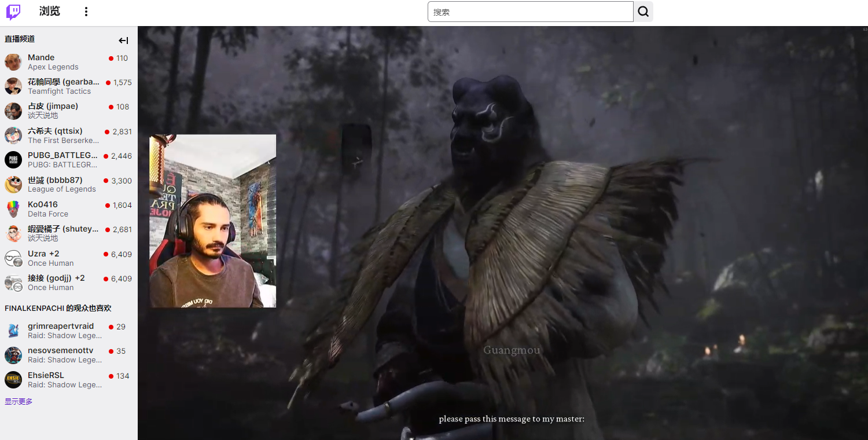Open 蝦愛橘子 channel avatar

(13, 233)
